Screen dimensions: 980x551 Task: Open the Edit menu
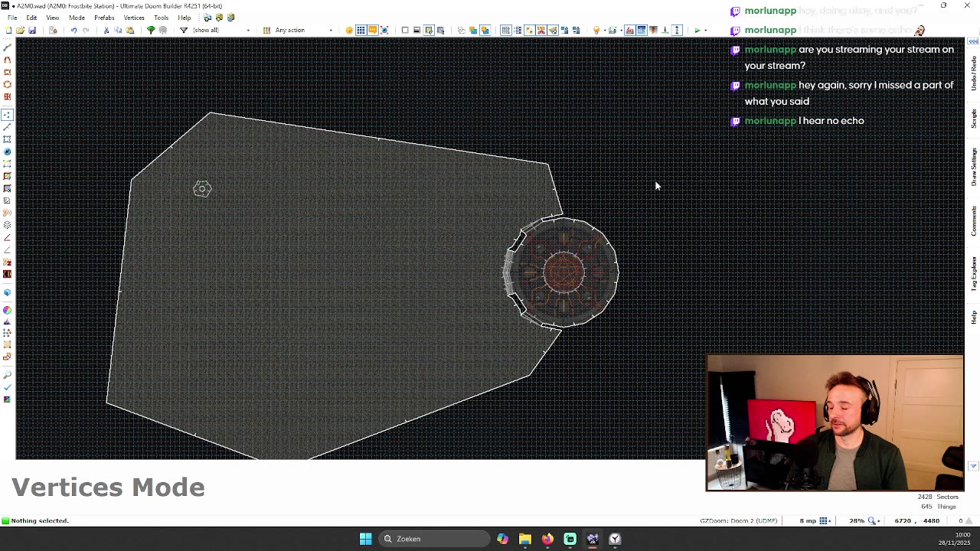click(x=31, y=18)
